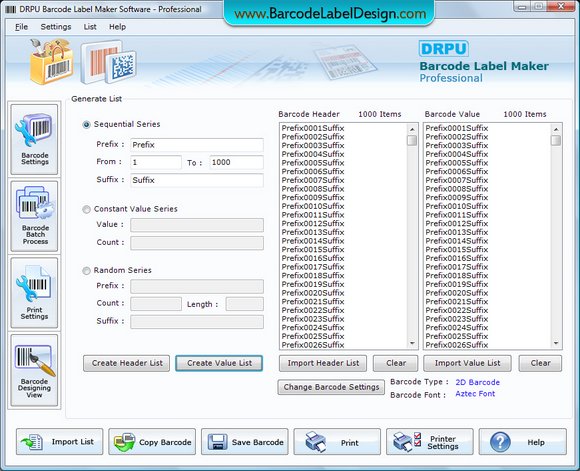The height and width of the screenshot is (471, 580).
Task: Click the Create Header List button
Action: 127,363
